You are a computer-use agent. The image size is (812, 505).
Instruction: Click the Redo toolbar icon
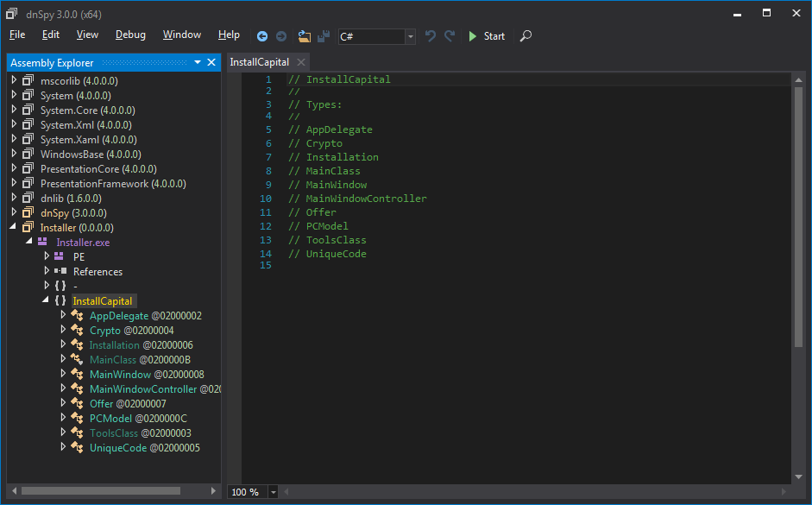click(450, 36)
